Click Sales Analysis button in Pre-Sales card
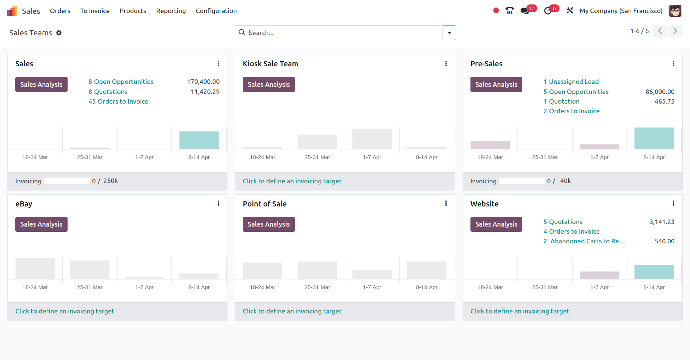The width and height of the screenshot is (690, 360). [x=496, y=84]
